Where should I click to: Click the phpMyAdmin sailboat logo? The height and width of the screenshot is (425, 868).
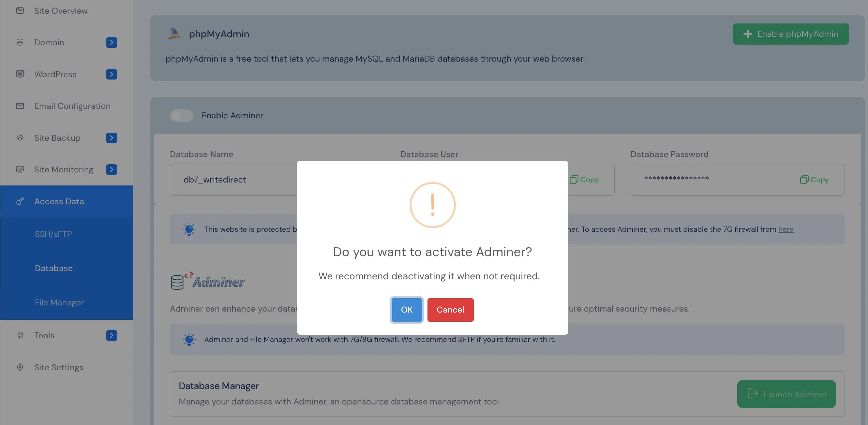point(174,33)
